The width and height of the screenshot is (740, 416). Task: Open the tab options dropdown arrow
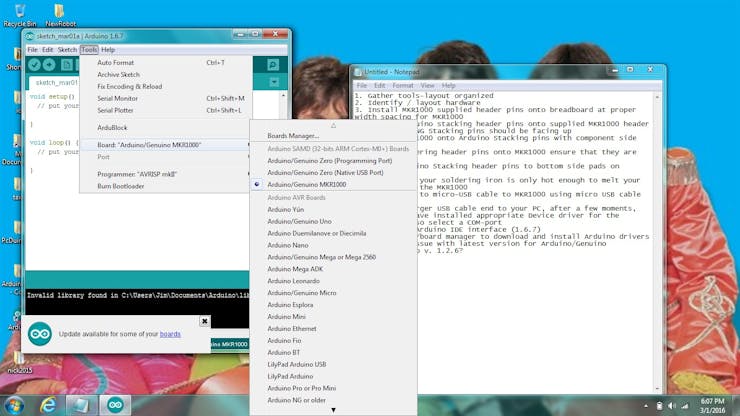274,82
